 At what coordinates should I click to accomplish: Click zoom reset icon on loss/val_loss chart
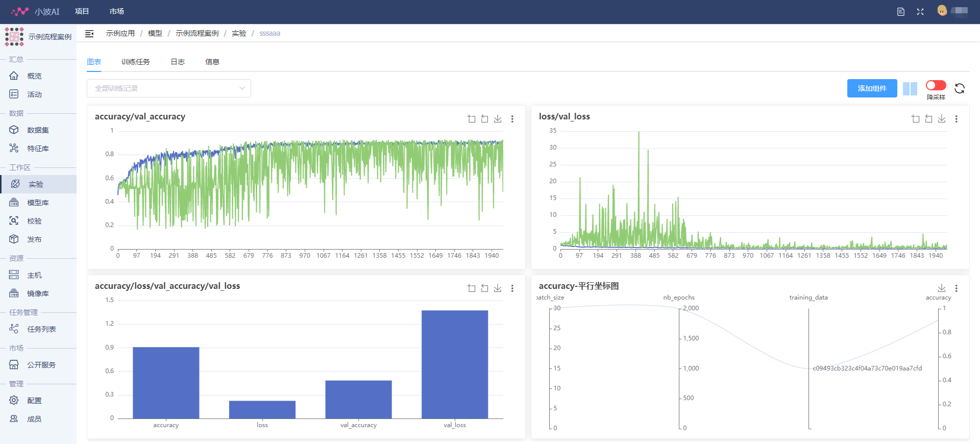(928, 118)
